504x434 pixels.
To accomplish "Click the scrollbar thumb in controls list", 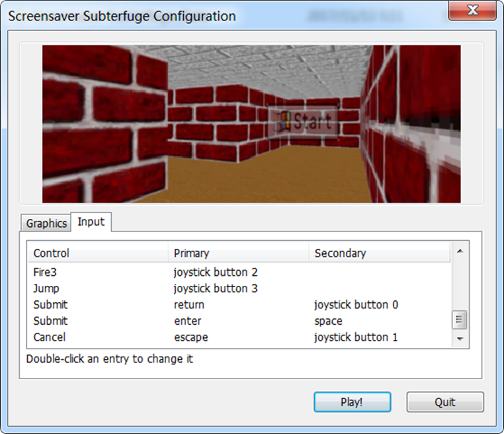I will (459, 320).
